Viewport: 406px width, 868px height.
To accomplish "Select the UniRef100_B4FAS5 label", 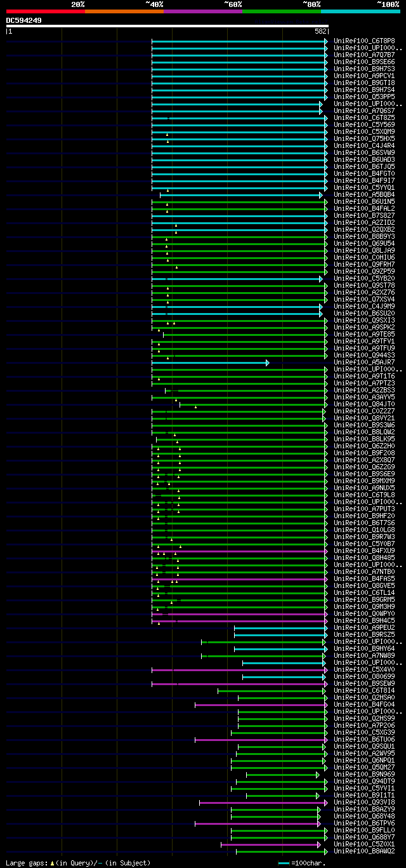I will pyautogui.click(x=364, y=578).
